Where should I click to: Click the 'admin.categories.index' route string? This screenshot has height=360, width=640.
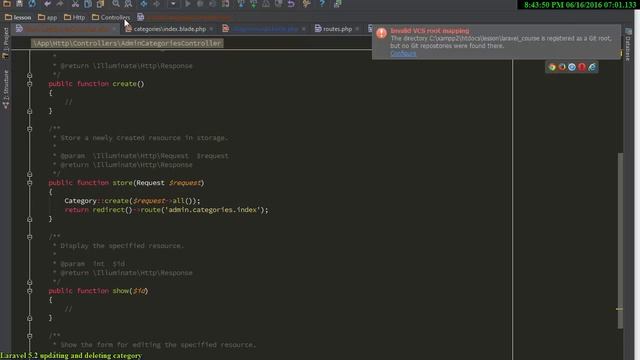[212, 210]
